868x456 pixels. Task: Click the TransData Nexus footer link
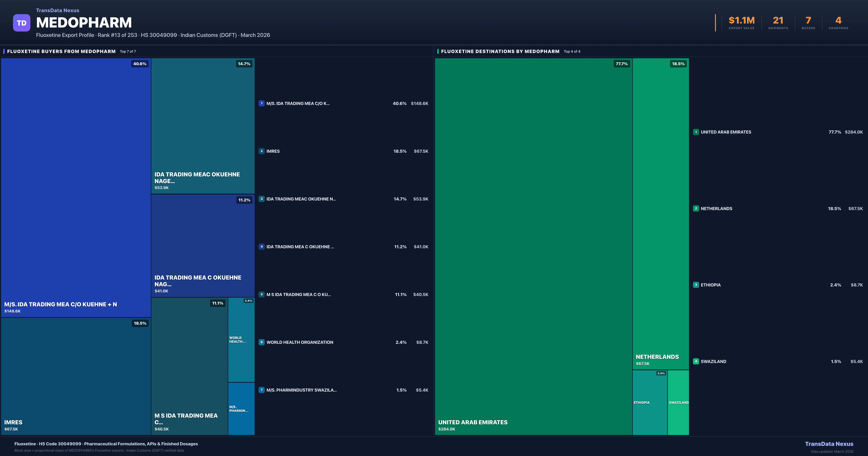(x=829, y=444)
